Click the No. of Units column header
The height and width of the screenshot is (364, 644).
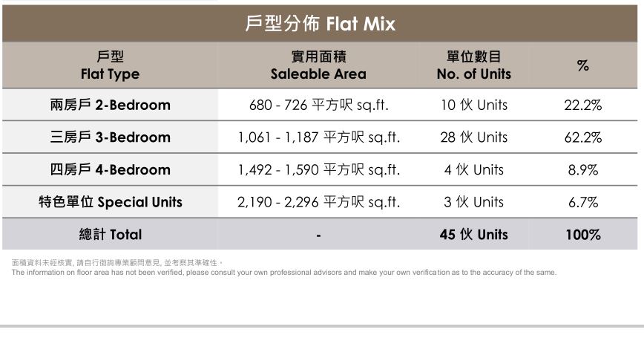point(474,65)
